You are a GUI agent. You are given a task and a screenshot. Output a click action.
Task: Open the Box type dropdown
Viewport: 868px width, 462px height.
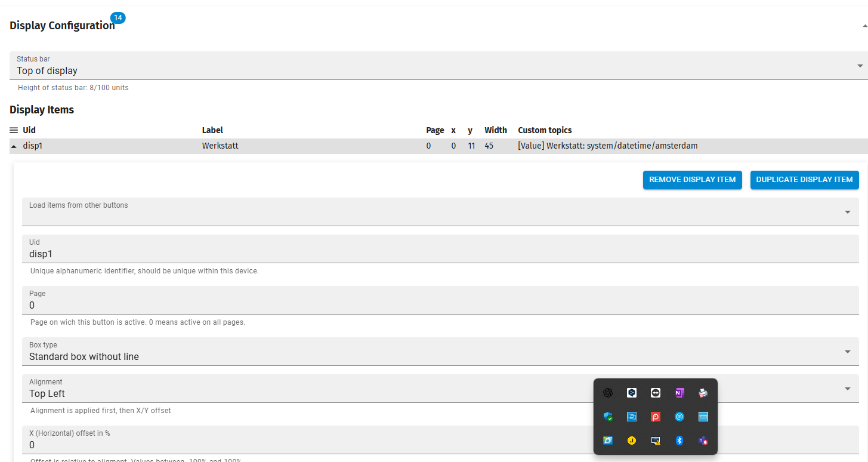click(847, 352)
